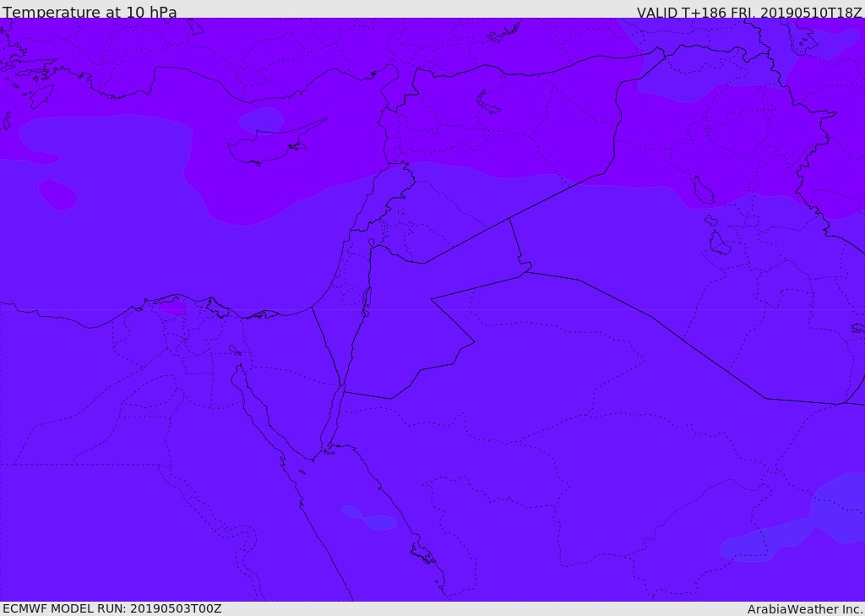
Task: Select the Sea of Galilee outline
Action: [x=372, y=243]
